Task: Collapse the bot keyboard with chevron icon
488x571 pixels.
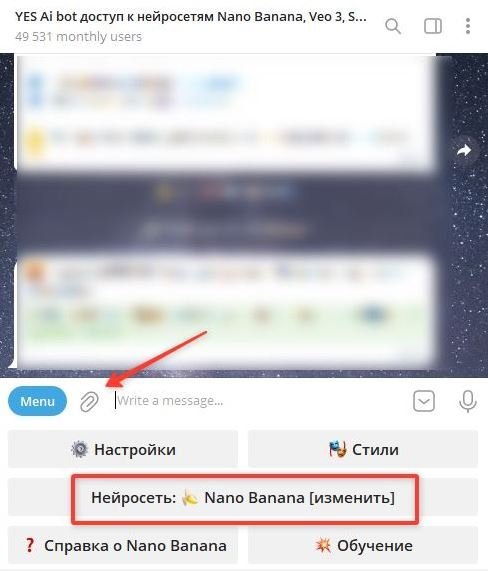Action: coord(424,401)
